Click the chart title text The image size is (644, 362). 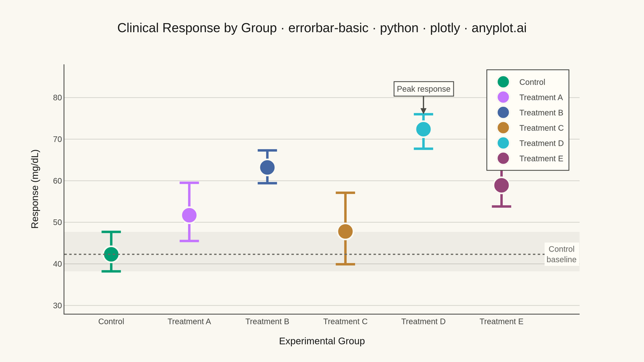coord(322,28)
